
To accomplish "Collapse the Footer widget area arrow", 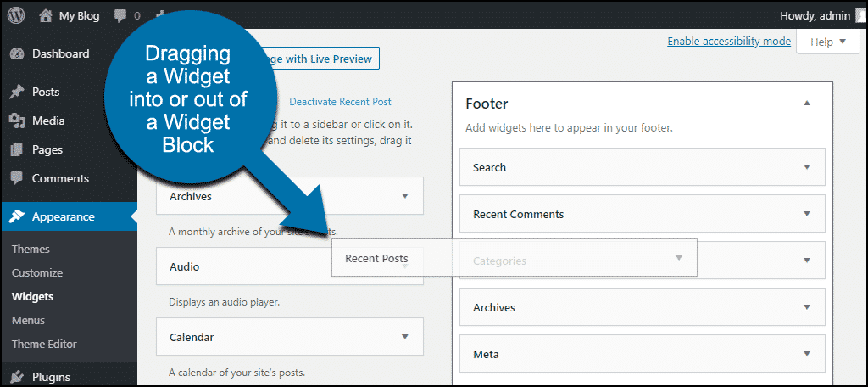I will [x=807, y=104].
